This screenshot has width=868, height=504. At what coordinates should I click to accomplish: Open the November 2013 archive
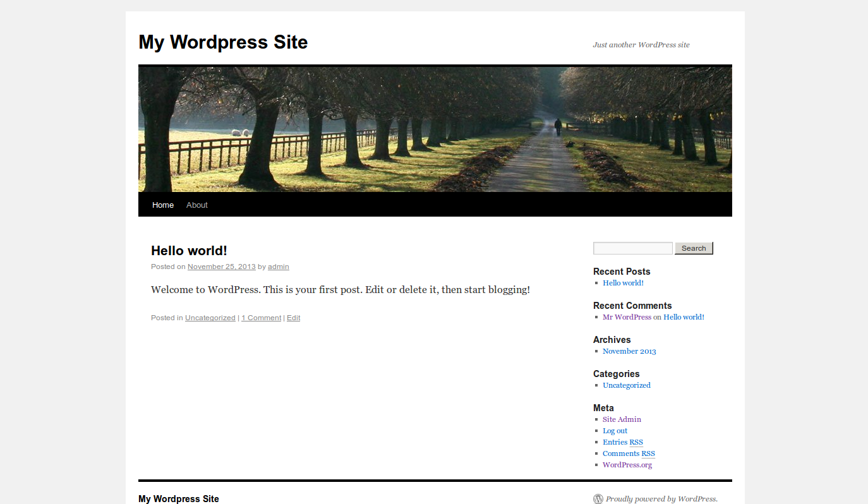tap(629, 351)
